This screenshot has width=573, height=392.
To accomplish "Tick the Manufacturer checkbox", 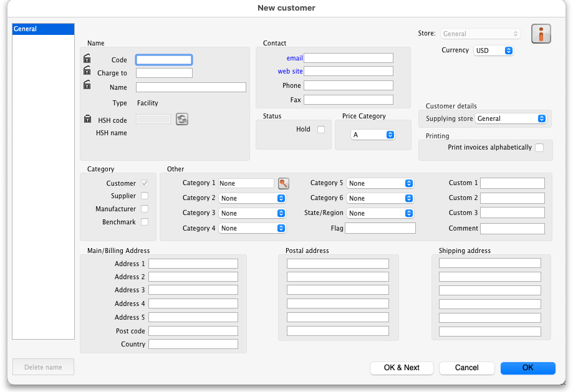I will 145,209.
